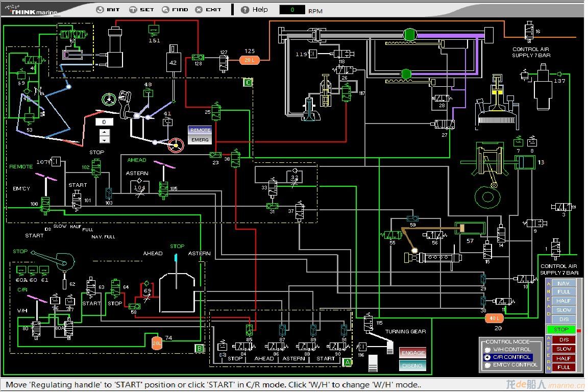Open Help
The width and height of the screenshot is (588, 392).
click(x=255, y=9)
